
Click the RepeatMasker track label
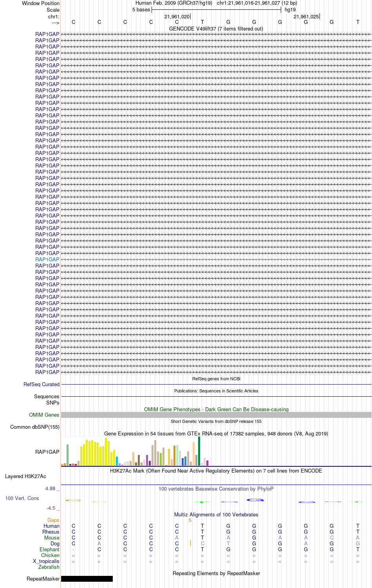43,579
